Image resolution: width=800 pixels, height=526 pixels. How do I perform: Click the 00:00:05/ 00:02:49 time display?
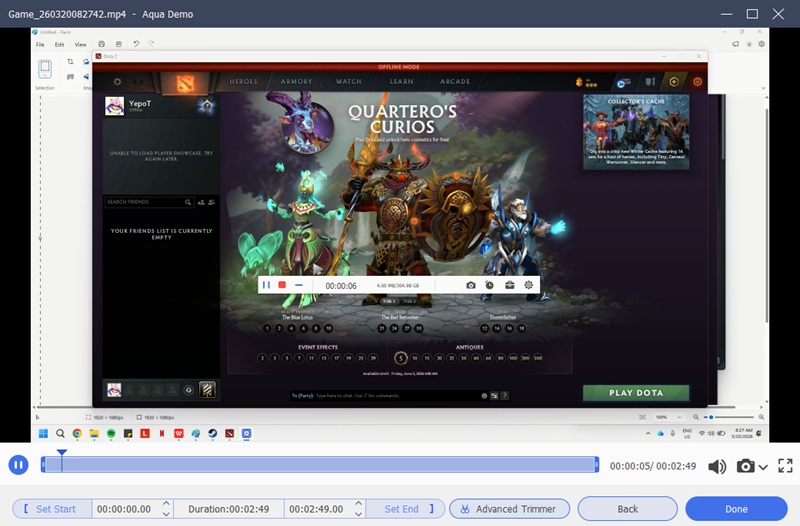pos(653,466)
